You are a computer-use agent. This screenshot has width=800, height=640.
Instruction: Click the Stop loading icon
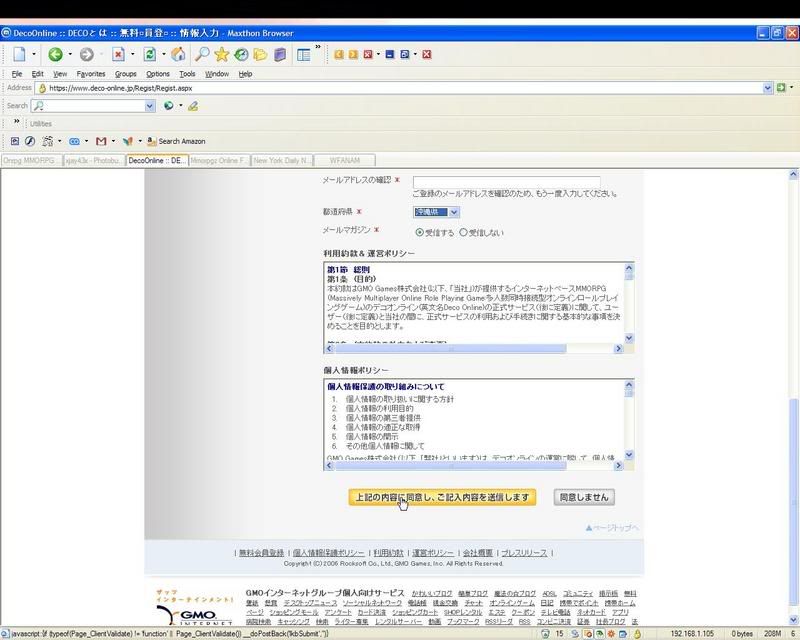(118, 54)
